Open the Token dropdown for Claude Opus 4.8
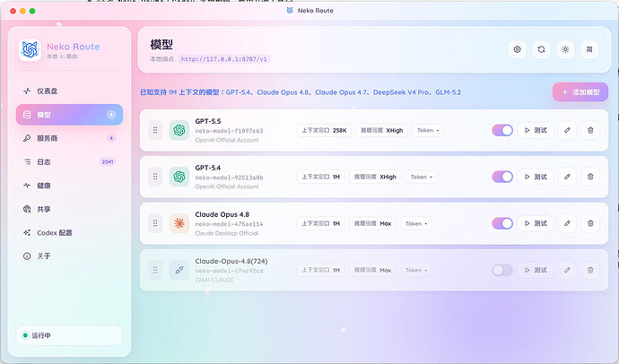Image resolution: width=619 pixels, height=364 pixels. tap(416, 223)
